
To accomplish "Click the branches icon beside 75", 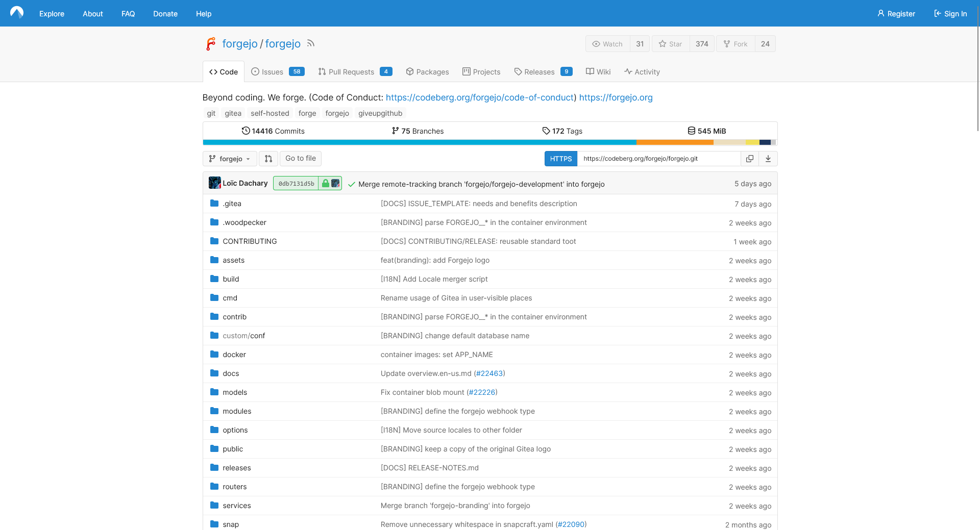I will click(x=395, y=131).
